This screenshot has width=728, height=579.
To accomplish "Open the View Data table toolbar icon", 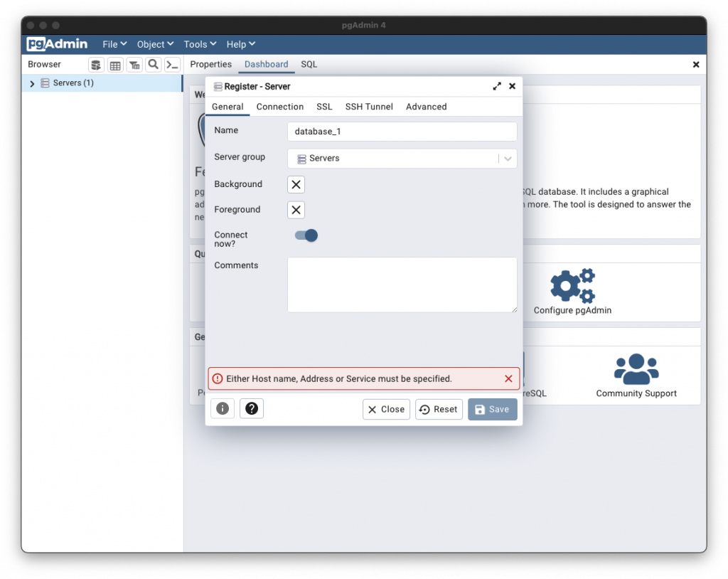I will [115, 65].
